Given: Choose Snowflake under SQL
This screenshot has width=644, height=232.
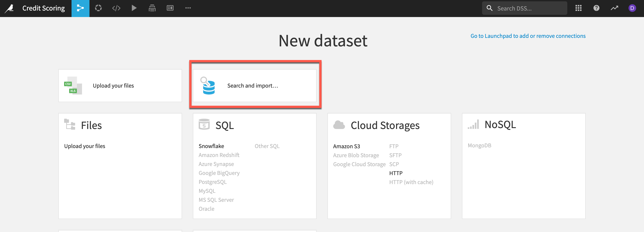Looking at the screenshot, I should (x=211, y=146).
